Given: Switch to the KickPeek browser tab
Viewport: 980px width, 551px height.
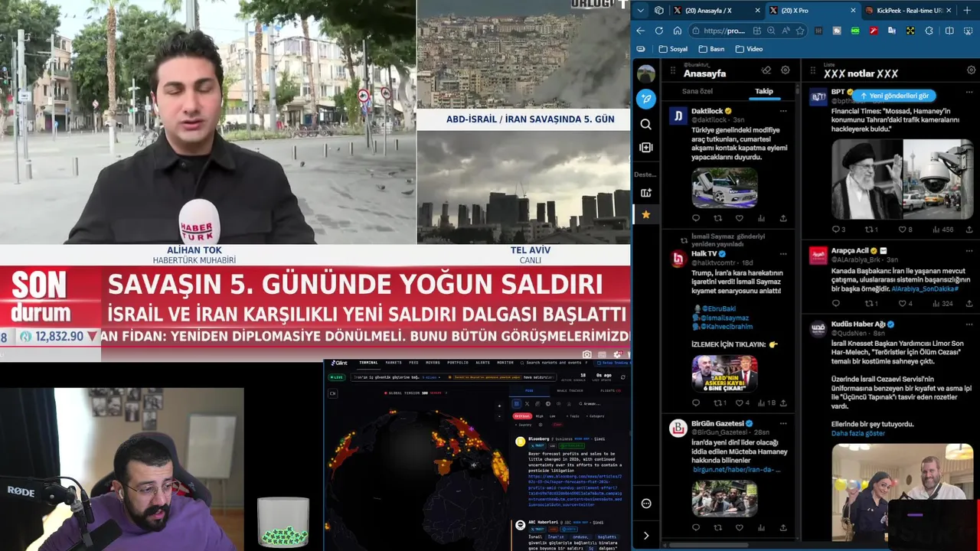Looking at the screenshot, I should [x=908, y=11].
